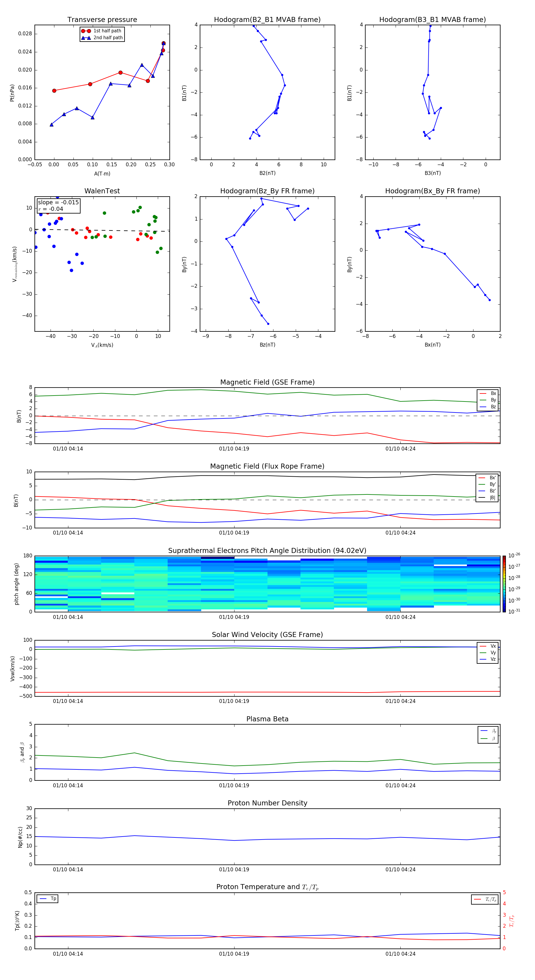Click the 'Bx(nT)' x-axis label
Image resolution: width=535 pixels, height=980 pixels.
432,345
